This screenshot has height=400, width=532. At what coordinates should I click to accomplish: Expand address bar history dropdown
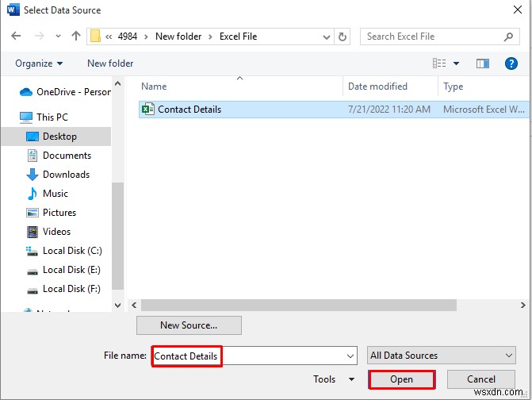pos(327,37)
